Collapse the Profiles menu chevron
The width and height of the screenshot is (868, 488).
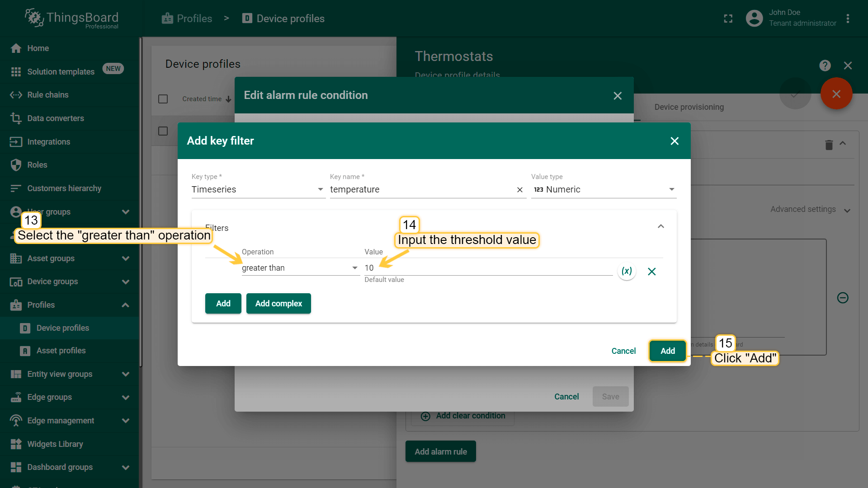click(x=126, y=305)
